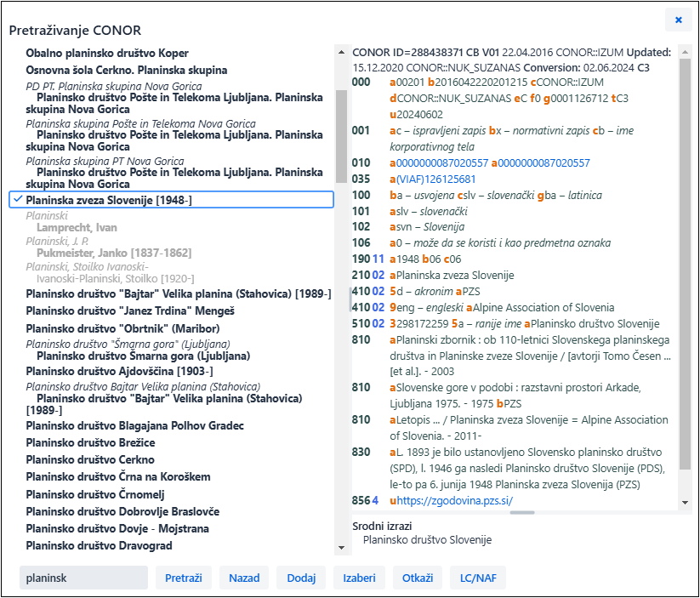Click 'CONOR ID=288438371' header text

click(x=407, y=52)
